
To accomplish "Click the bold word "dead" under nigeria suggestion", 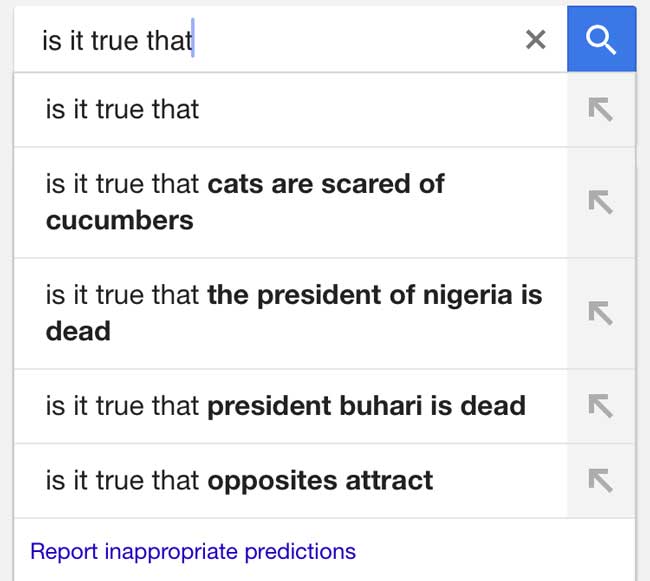I will tap(78, 331).
